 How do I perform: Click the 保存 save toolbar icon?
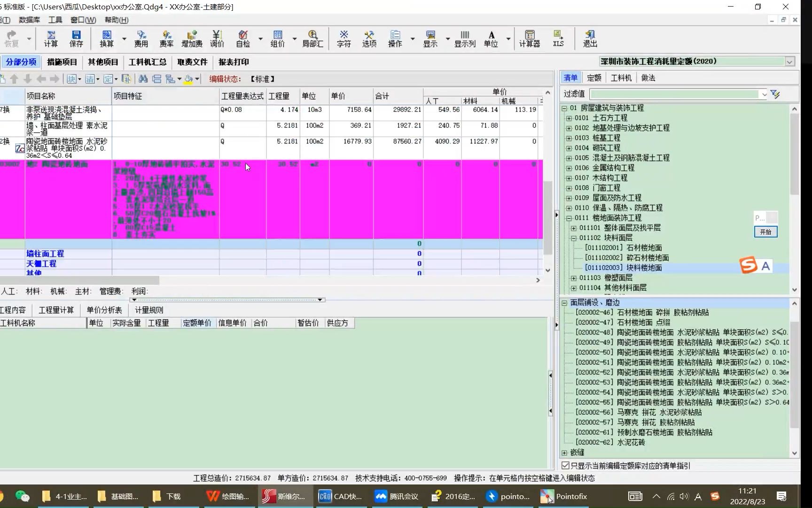point(77,39)
